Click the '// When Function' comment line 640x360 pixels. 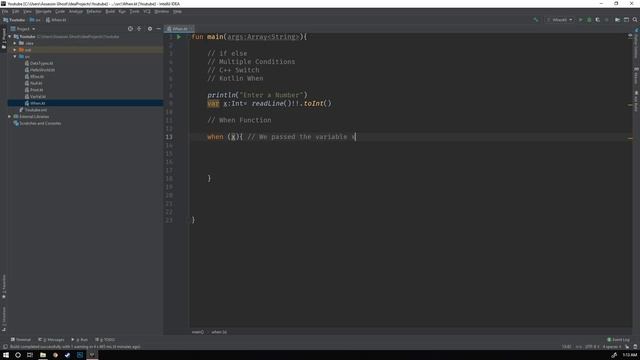pos(239,120)
